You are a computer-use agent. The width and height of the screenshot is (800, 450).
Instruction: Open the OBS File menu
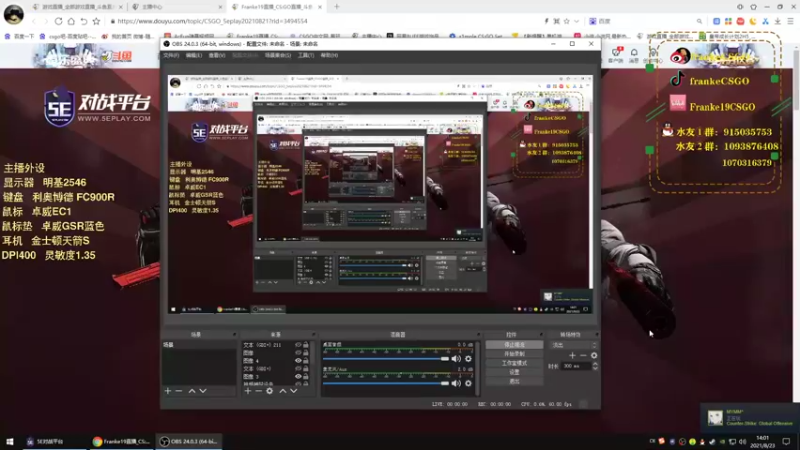(171, 55)
